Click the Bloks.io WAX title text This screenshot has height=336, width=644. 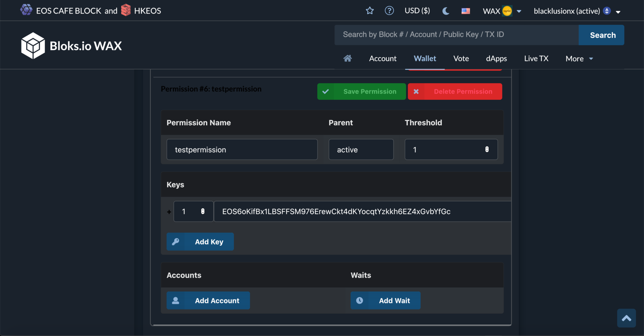coord(86,46)
